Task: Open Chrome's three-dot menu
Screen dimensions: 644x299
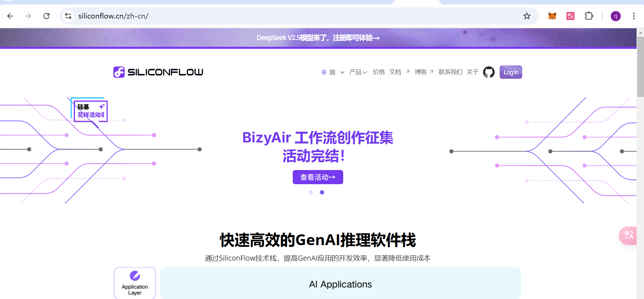Action: [634, 16]
